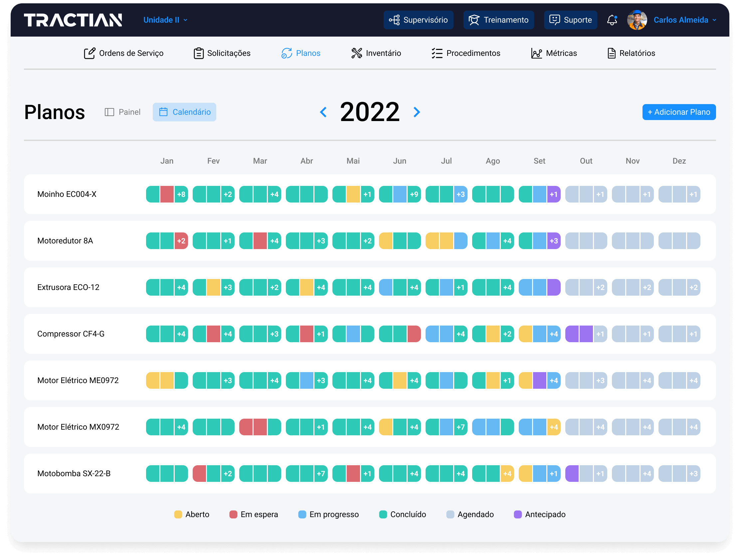Screen dimensions: 740x560
Task: Expand the Unidade II selector
Action: click(x=165, y=20)
